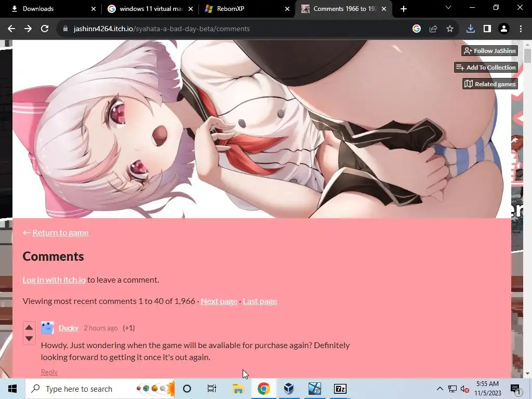The height and width of the screenshot is (399, 532).
Task: Open the XP app icon on taskbar
Action: click(314, 389)
